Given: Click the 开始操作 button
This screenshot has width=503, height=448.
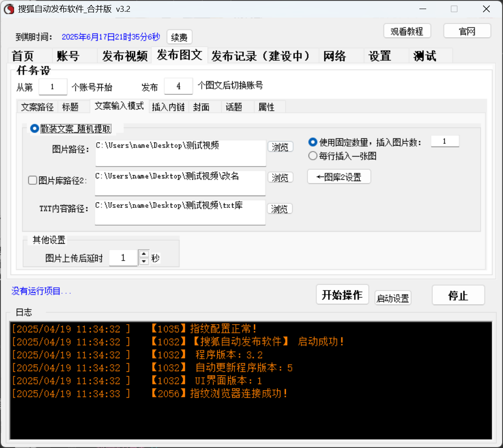Looking at the screenshot, I should [x=342, y=295].
